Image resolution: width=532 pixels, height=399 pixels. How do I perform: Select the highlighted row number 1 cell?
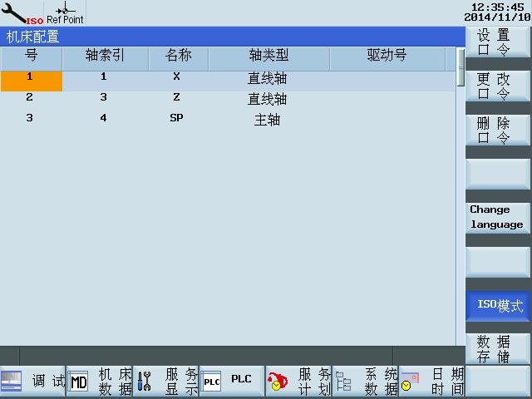point(32,81)
